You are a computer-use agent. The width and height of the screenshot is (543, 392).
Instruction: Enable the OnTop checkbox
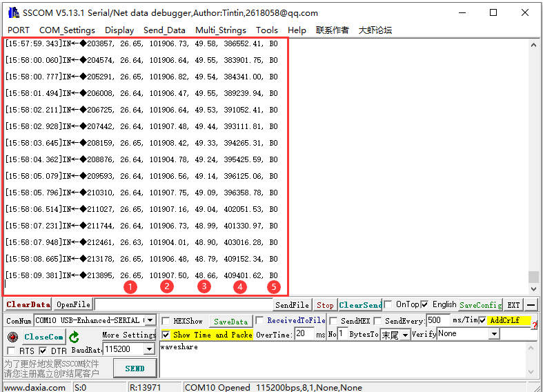(388, 304)
